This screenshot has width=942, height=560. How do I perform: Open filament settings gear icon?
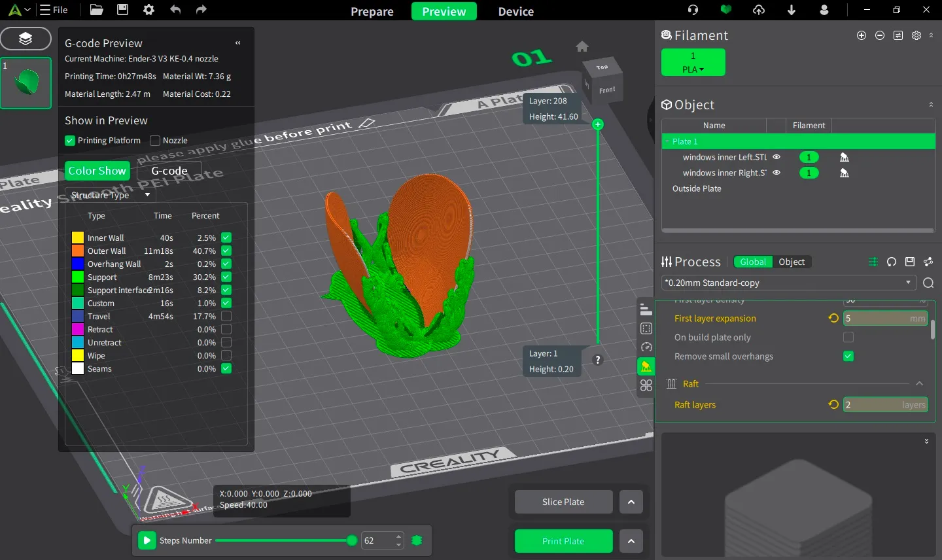pyautogui.click(x=916, y=35)
